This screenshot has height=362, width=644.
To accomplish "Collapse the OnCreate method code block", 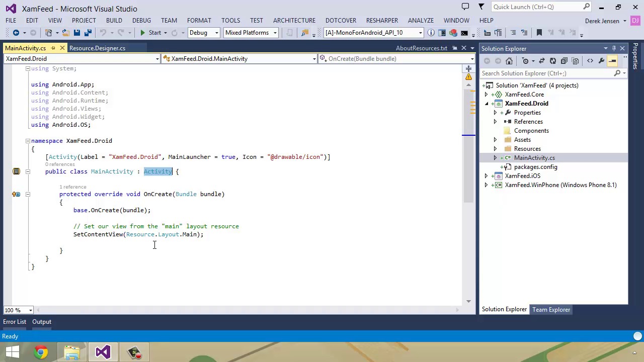I will (x=28, y=194).
